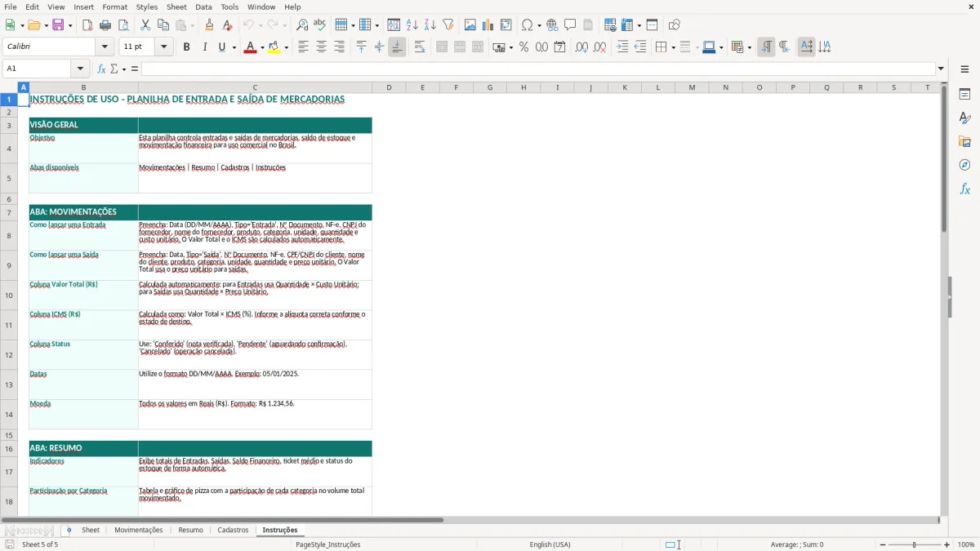Click 100% zoom level
This screenshot has width=980, height=551.
coord(966,544)
